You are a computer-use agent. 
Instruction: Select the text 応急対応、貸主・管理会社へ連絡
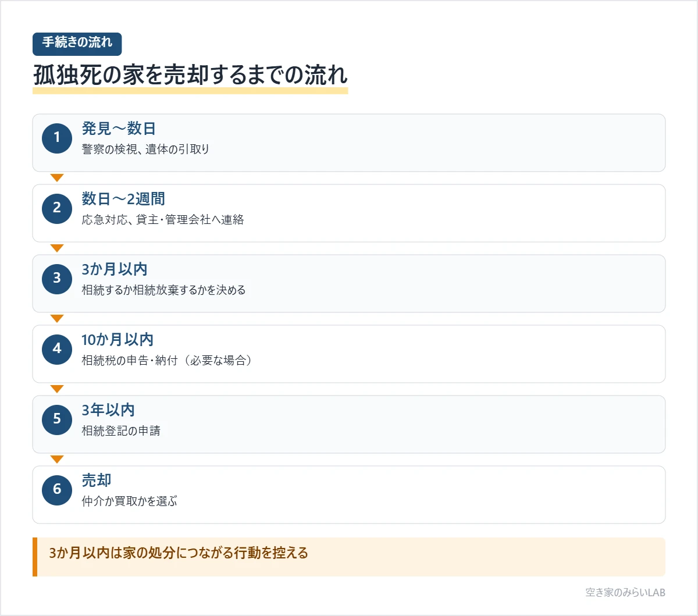[163, 220]
